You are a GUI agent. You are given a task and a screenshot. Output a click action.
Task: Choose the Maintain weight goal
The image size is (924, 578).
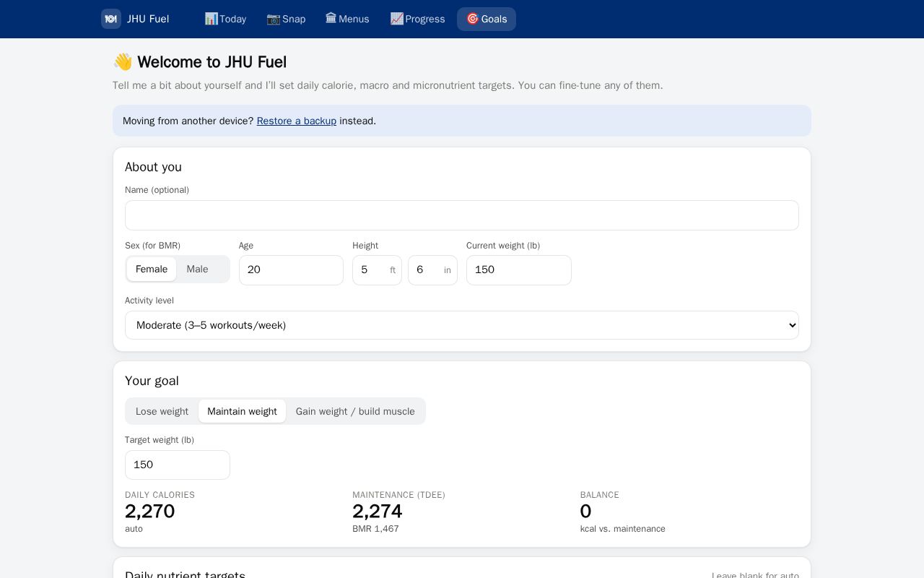coord(242,411)
